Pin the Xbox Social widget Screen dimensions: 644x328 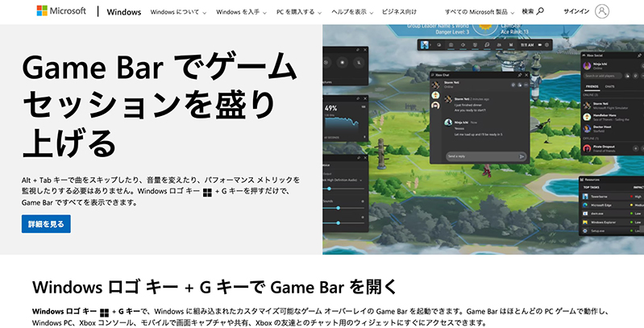coord(639,55)
